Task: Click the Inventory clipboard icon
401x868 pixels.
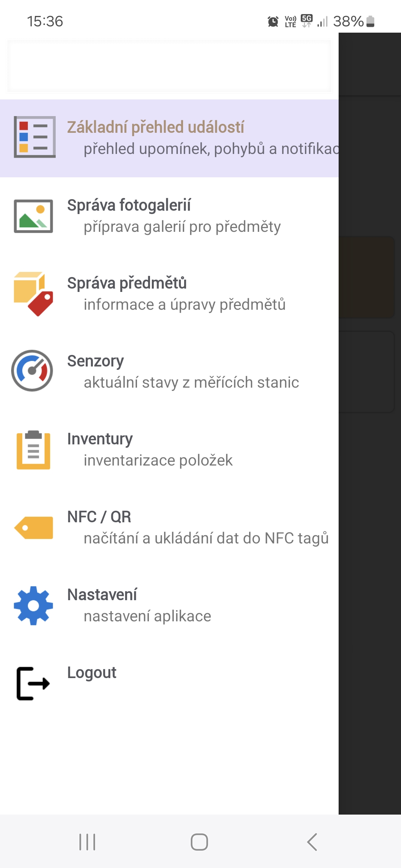Action: click(33, 450)
